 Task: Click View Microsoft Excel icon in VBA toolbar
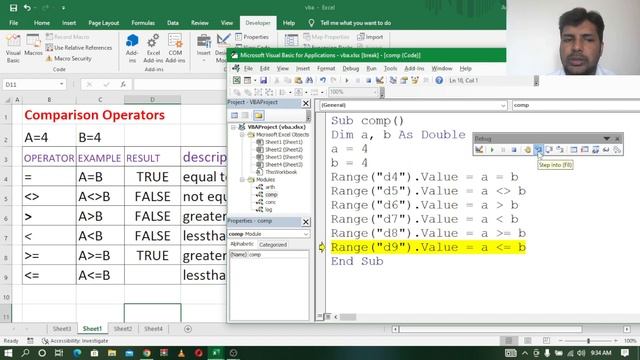click(x=236, y=80)
